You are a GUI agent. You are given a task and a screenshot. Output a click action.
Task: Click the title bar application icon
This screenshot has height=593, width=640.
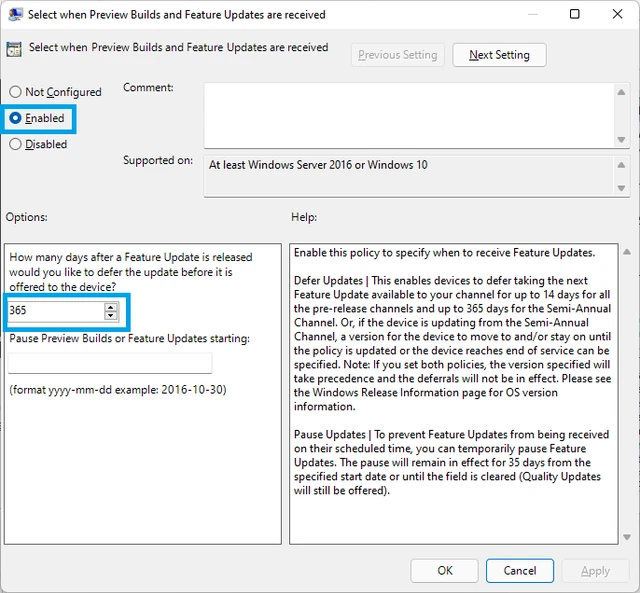pyautogui.click(x=15, y=15)
